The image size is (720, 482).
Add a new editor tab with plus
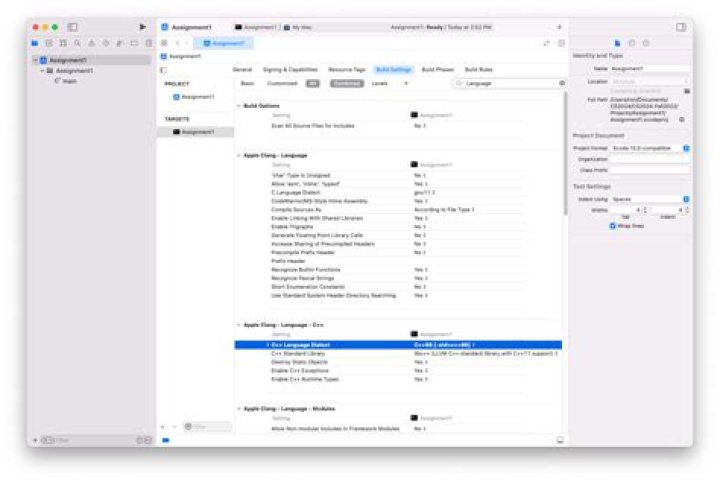coord(559,27)
